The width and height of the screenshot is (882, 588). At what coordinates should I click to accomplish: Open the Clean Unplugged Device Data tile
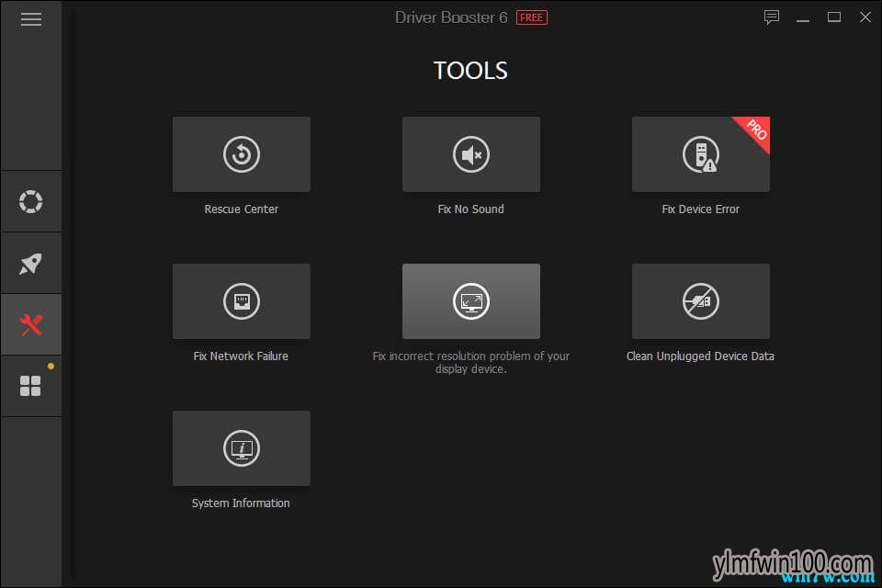click(x=700, y=301)
